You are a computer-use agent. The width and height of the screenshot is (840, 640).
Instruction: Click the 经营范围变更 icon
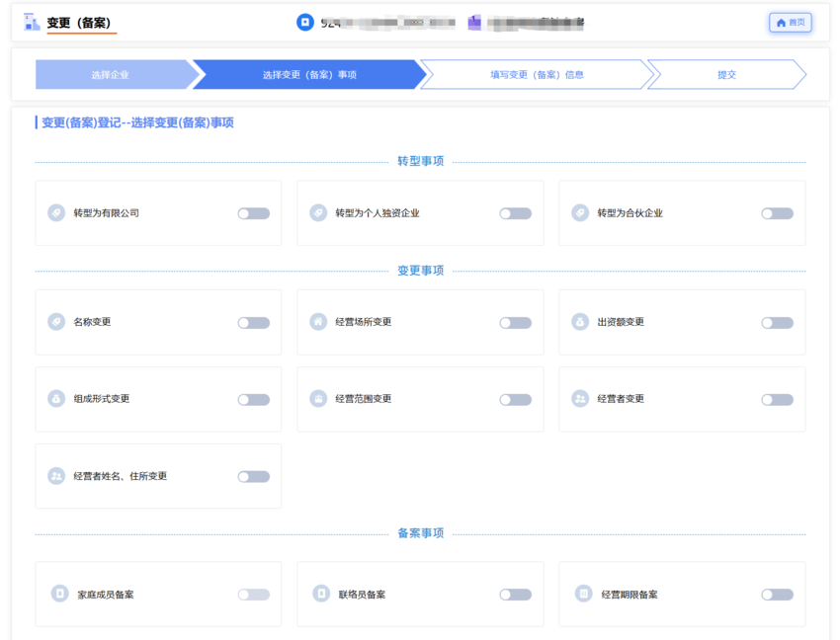pos(318,399)
